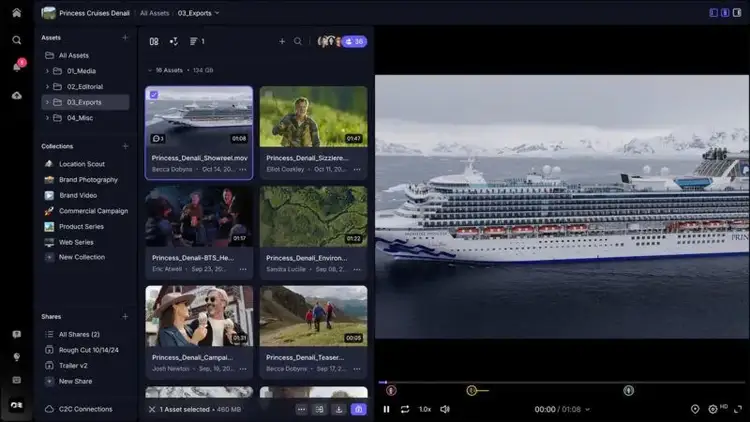750x422 pixels.
Task: Open notifications bell with red badge
Action: [x=17, y=67]
